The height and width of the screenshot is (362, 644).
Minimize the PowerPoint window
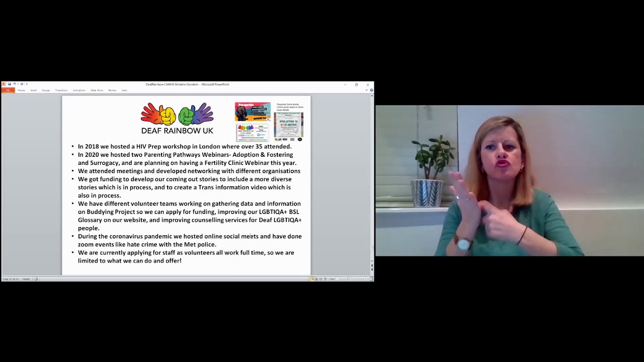pos(345,84)
